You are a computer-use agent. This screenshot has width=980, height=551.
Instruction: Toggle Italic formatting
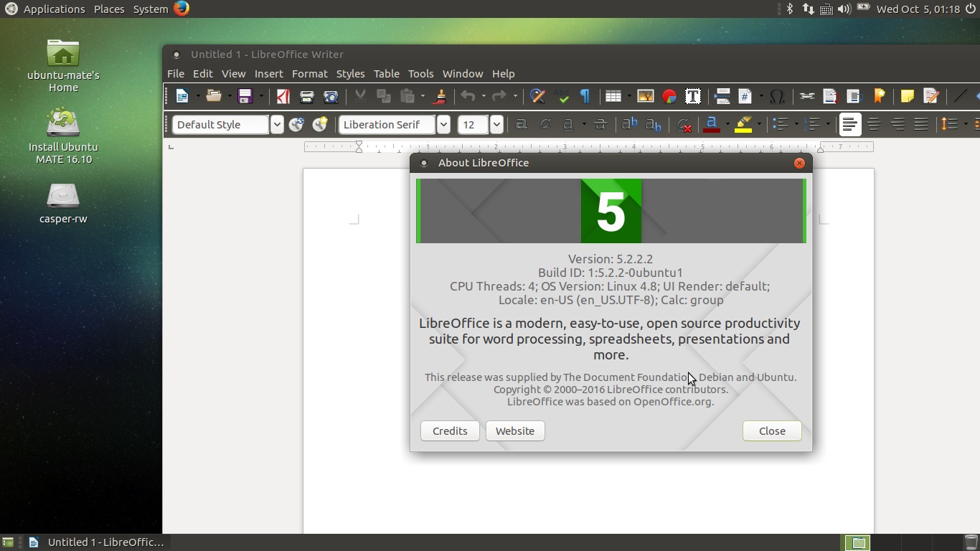tap(545, 124)
